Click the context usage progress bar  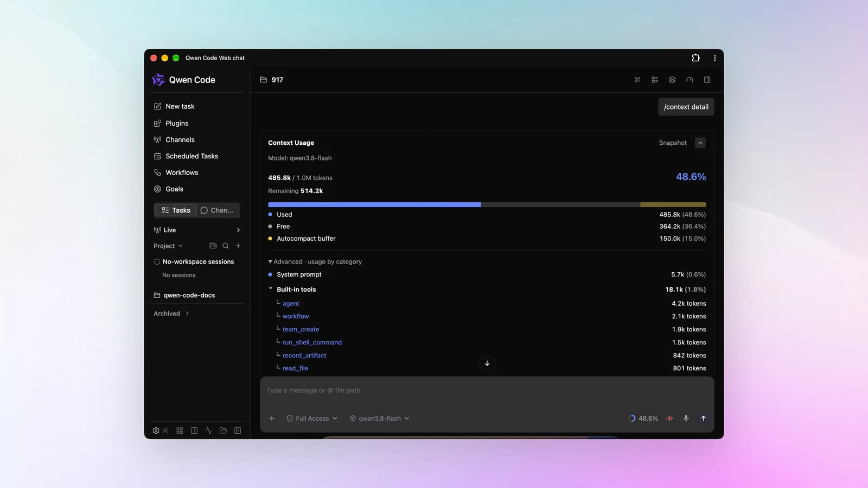[487, 204]
